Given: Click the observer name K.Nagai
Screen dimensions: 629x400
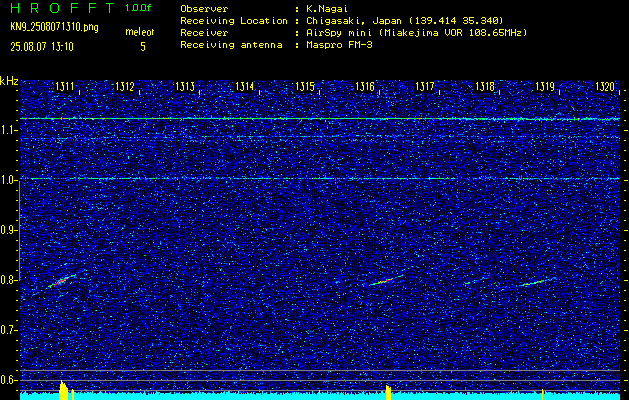Looking at the screenshot, I should (x=327, y=9).
